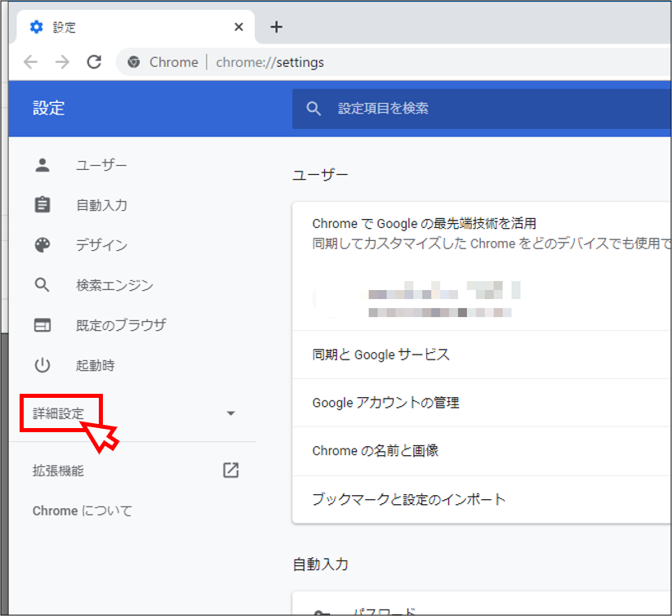The image size is (672, 616).
Task: Open 同期と Google サービス settings
Action: tap(381, 355)
